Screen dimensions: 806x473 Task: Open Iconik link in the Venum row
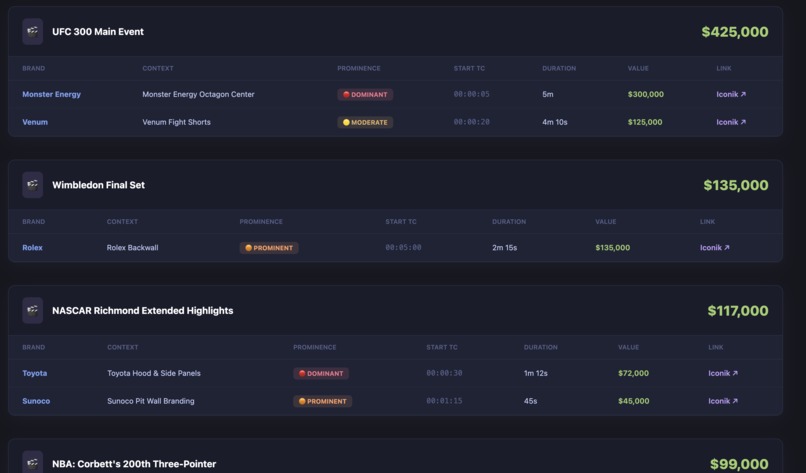point(731,122)
